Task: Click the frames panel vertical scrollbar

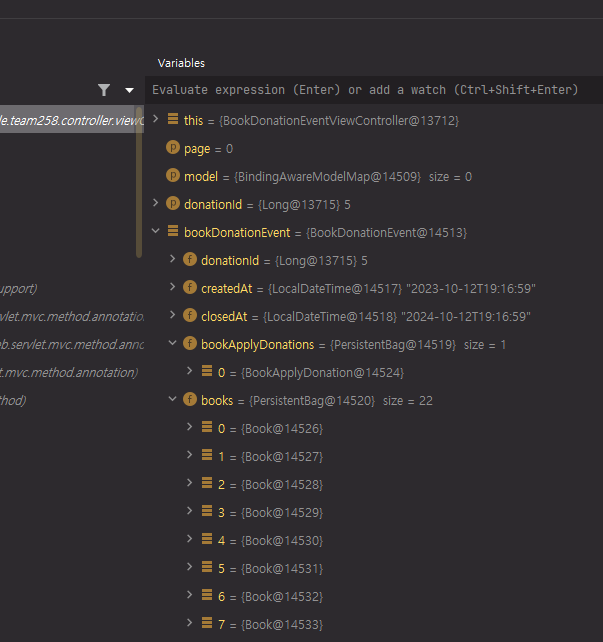Action: click(139, 182)
